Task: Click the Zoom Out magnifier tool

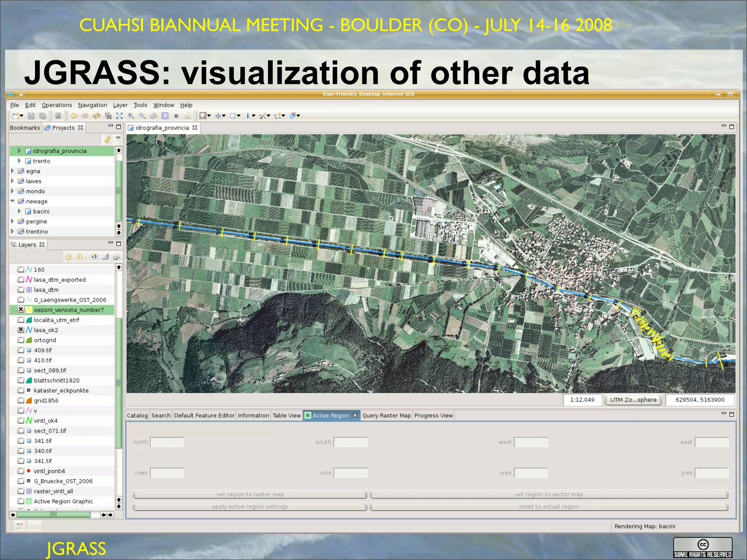Action: tap(142, 116)
